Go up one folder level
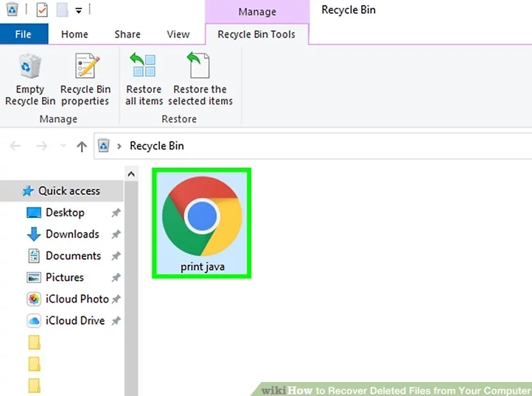The height and width of the screenshot is (396, 532). coord(82,146)
